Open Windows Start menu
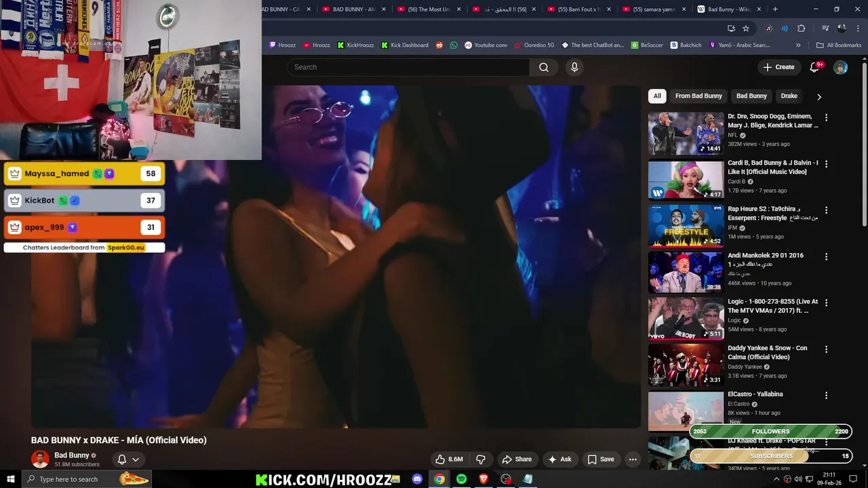Image resolution: width=868 pixels, height=488 pixels. [x=10, y=479]
